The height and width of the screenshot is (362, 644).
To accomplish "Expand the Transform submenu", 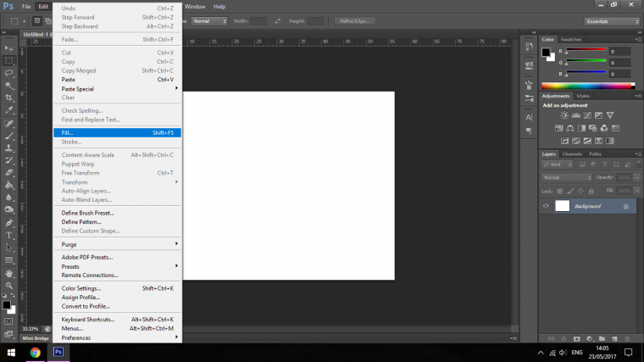I will point(118,182).
